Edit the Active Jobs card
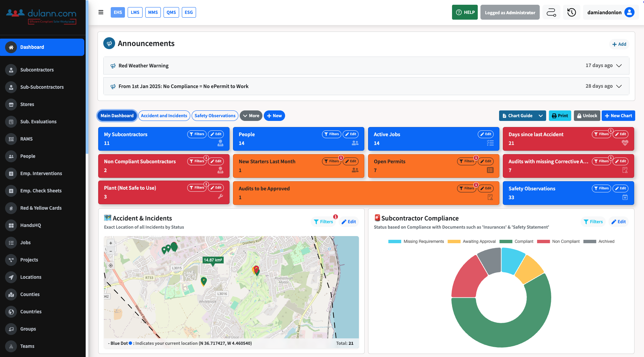 point(486,134)
